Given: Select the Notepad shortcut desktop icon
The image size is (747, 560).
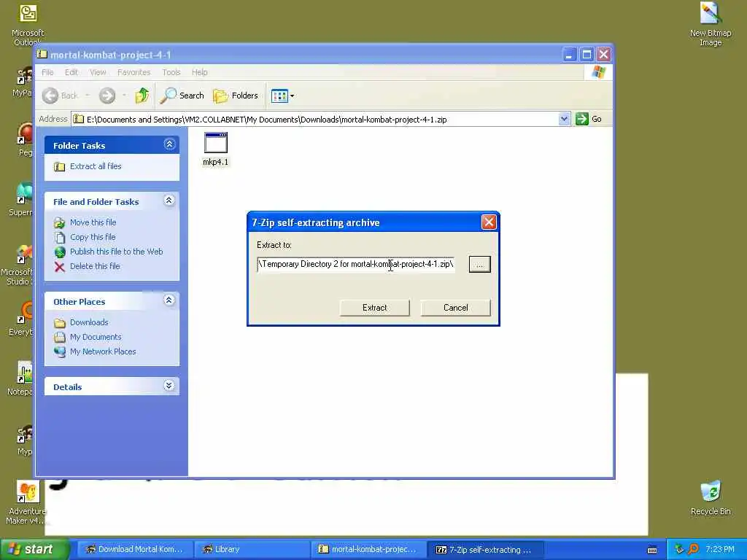Looking at the screenshot, I should pos(21,378).
